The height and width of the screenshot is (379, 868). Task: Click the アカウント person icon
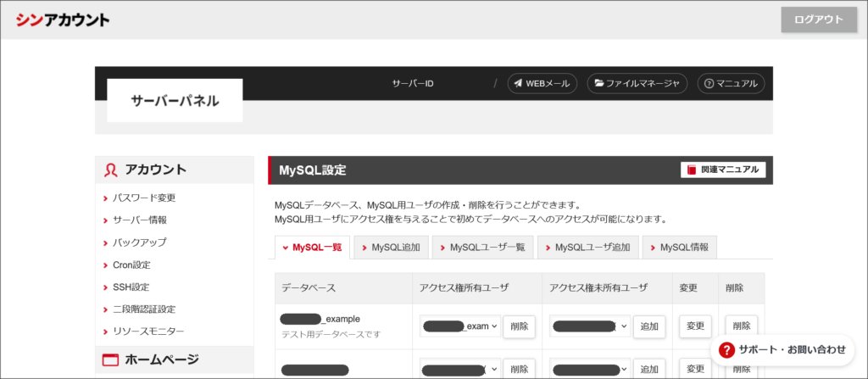(x=111, y=170)
